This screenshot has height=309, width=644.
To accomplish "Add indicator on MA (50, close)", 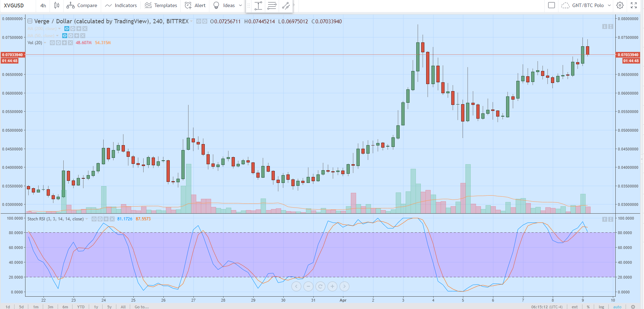I will click(77, 36).
